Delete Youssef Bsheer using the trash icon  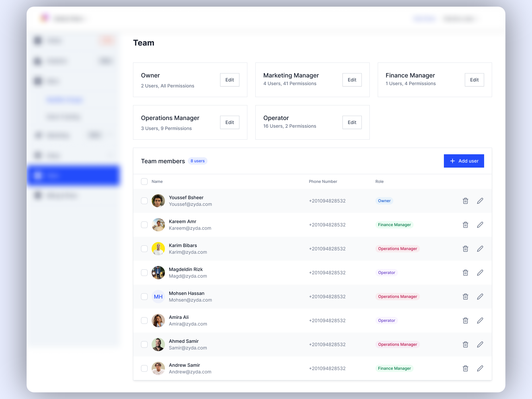tap(465, 201)
